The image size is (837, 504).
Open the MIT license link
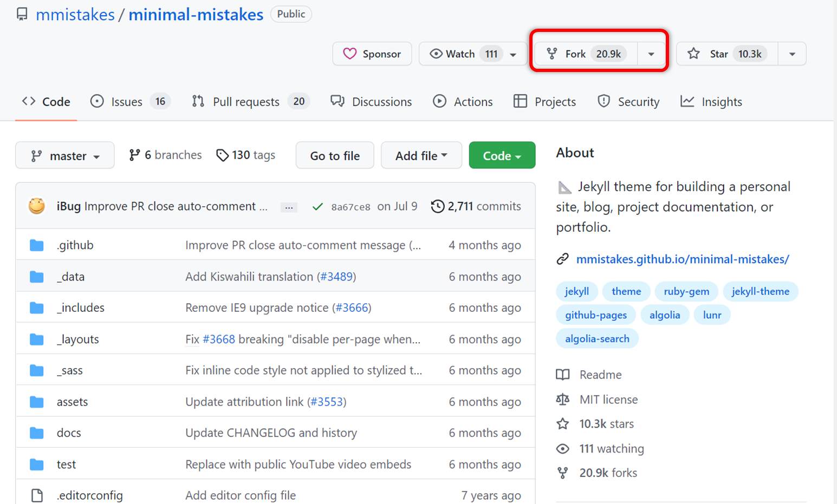click(x=597, y=400)
